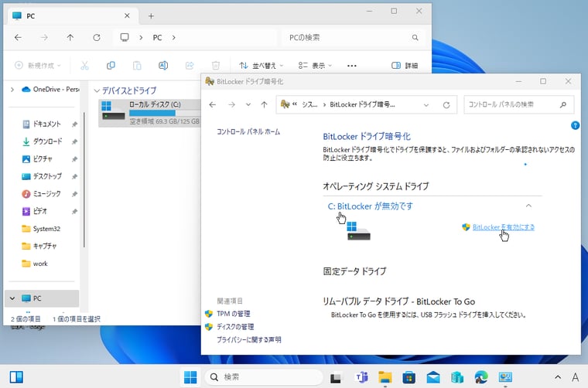The image size is (588, 388).
Task: Click C: BitLocker が無効です drive heading
Action: pos(370,206)
